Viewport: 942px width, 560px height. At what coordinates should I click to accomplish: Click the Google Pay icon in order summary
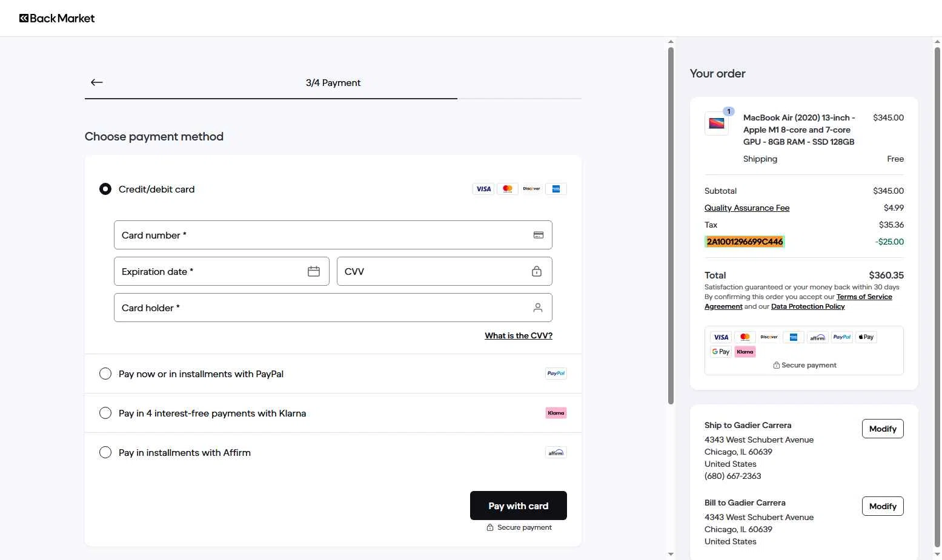pyautogui.click(x=721, y=352)
